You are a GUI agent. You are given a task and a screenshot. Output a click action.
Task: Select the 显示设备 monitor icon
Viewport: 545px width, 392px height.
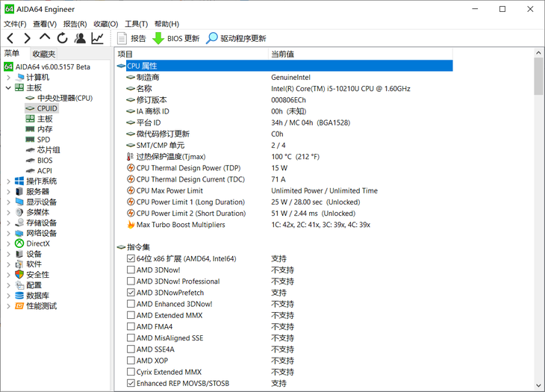(19, 202)
